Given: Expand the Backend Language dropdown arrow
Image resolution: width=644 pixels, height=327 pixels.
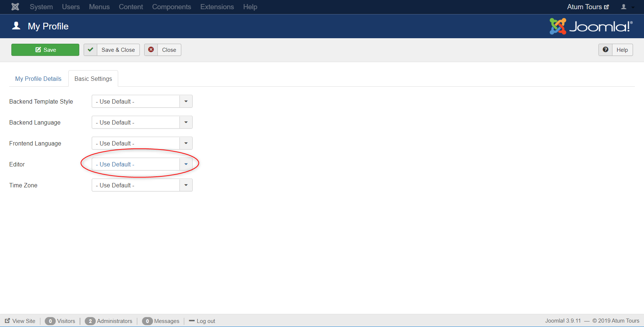Looking at the screenshot, I should tap(186, 122).
